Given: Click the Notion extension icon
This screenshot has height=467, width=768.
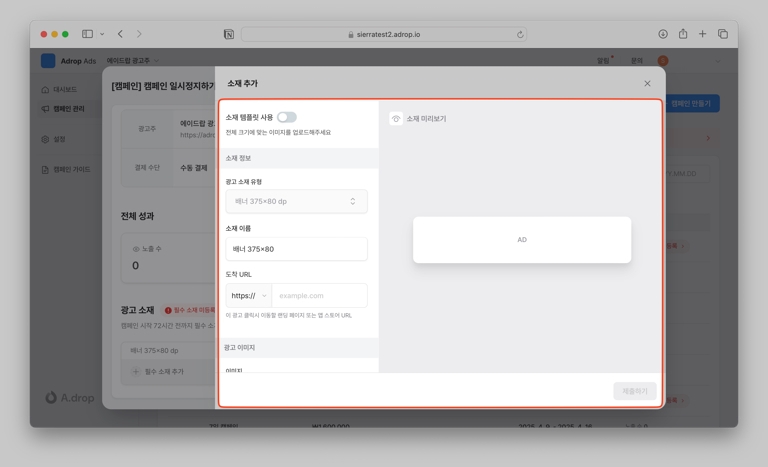Looking at the screenshot, I should (229, 34).
